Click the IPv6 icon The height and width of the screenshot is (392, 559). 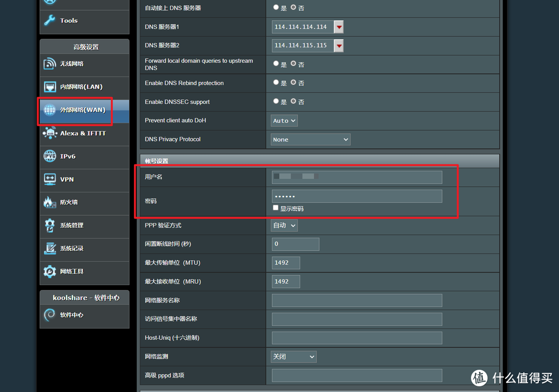50,156
